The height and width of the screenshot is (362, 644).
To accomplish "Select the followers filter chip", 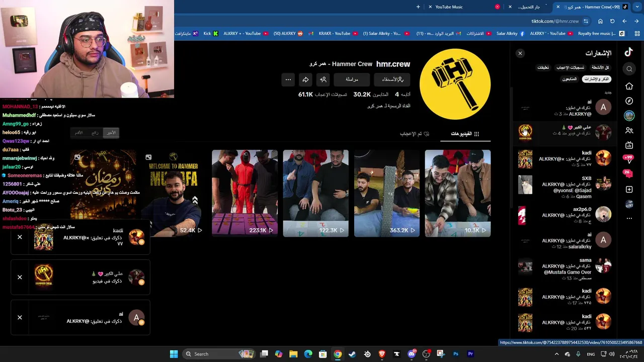I will tap(570, 79).
